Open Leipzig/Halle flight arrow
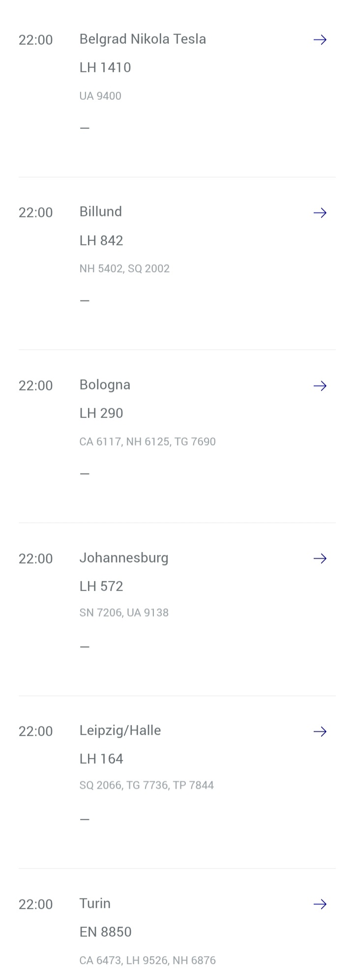 click(320, 731)
